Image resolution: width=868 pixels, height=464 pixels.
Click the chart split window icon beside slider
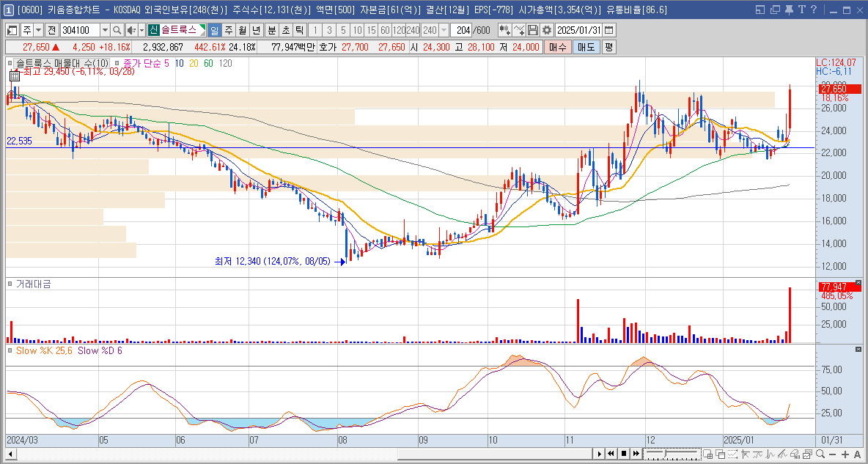click(x=708, y=454)
